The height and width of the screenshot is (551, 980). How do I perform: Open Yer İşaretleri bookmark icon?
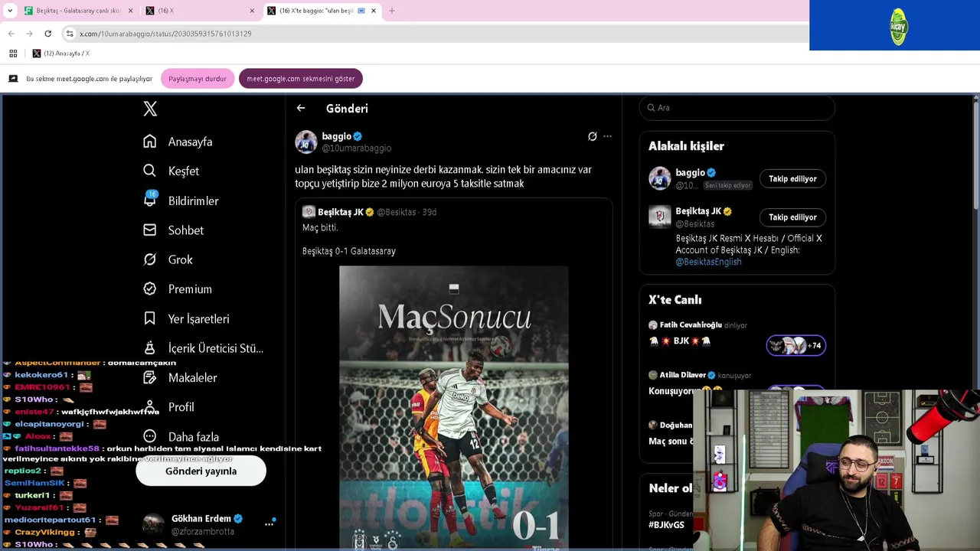click(x=150, y=318)
